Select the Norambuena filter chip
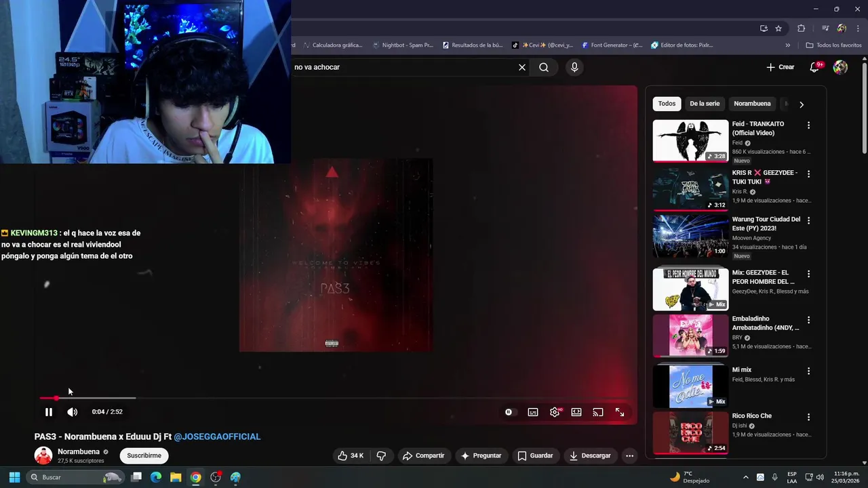 [x=752, y=104]
